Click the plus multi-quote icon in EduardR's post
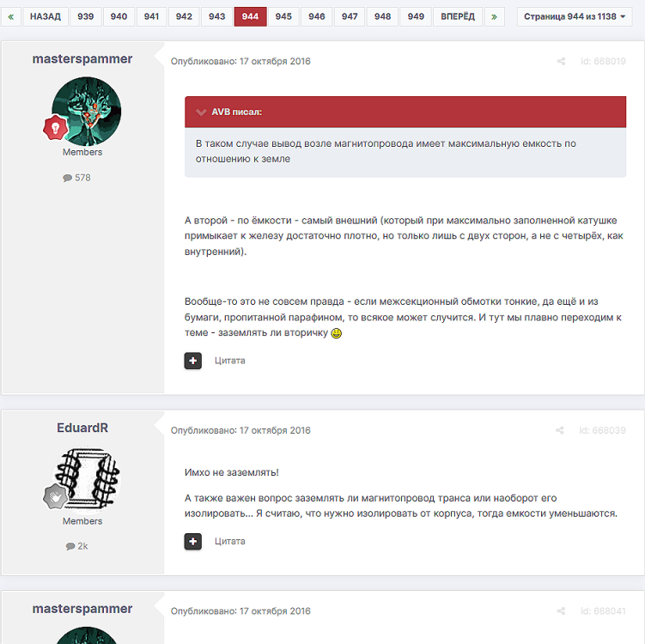The image size is (645, 644). point(193,542)
